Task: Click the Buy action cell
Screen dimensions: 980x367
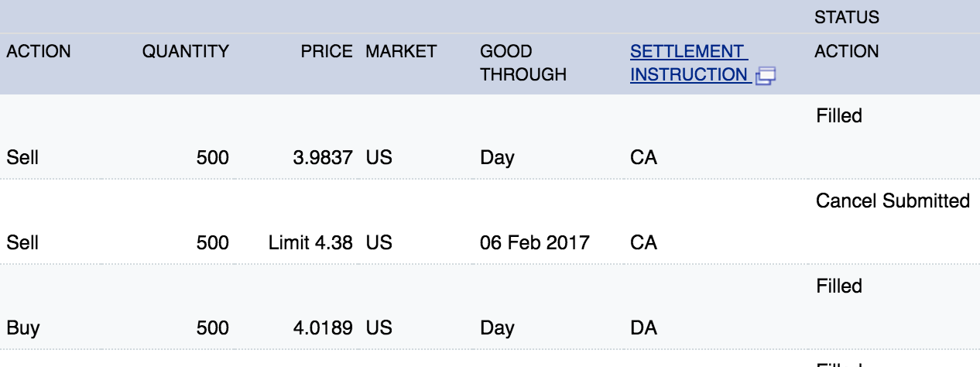Action: (x=23, y=328)
